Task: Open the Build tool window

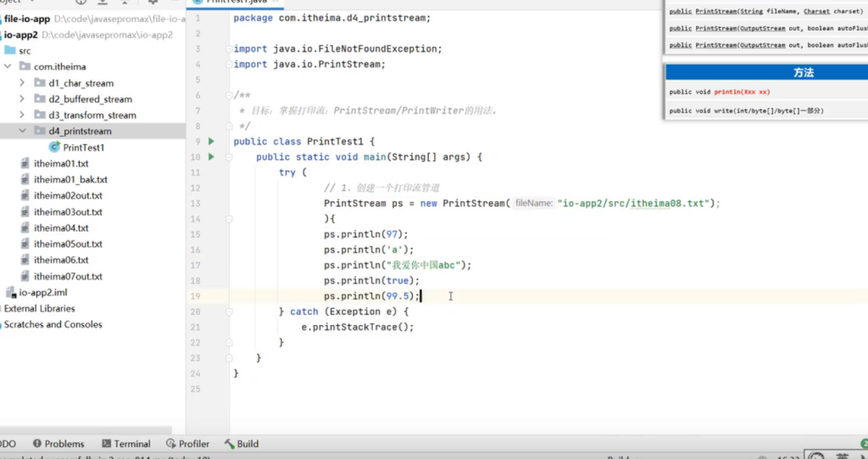Action: click(x=242, y=444)
